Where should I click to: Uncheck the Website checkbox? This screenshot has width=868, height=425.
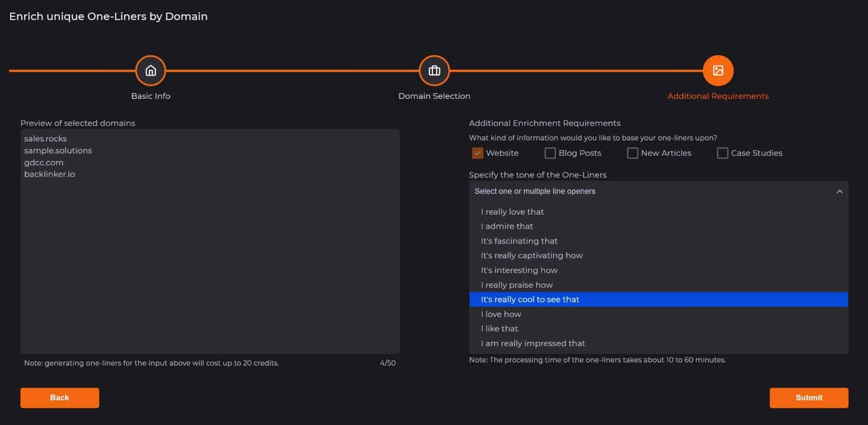[477, 153]
